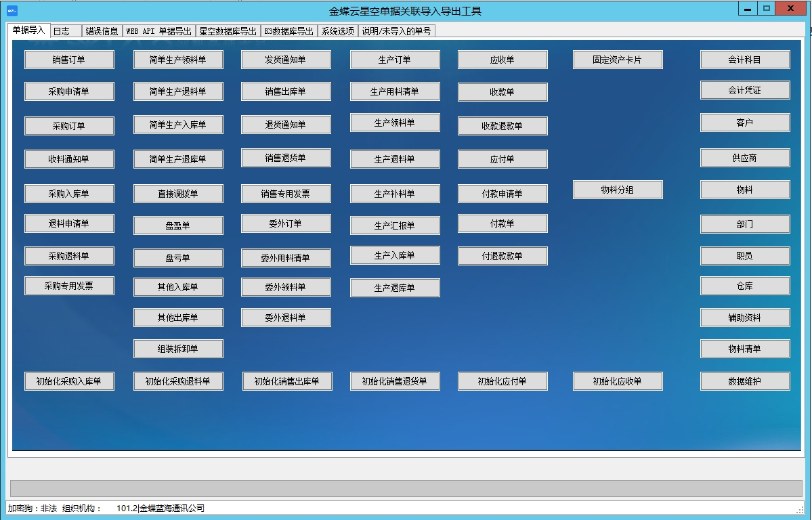Click 委外领料单 button
The width and height of the screenshot is (812, 520).
point(286,287)
